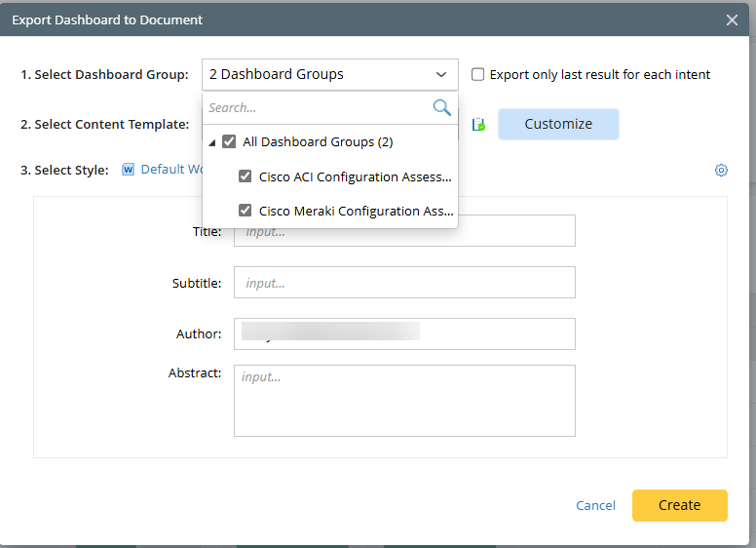Select the Author text field
756x548 pixels.
404,333
